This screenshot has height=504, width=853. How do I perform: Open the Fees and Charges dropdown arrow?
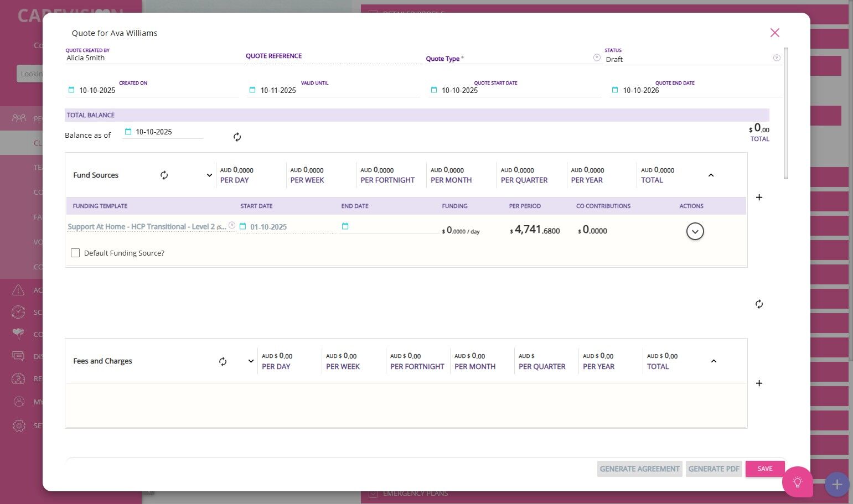(251, 361)
